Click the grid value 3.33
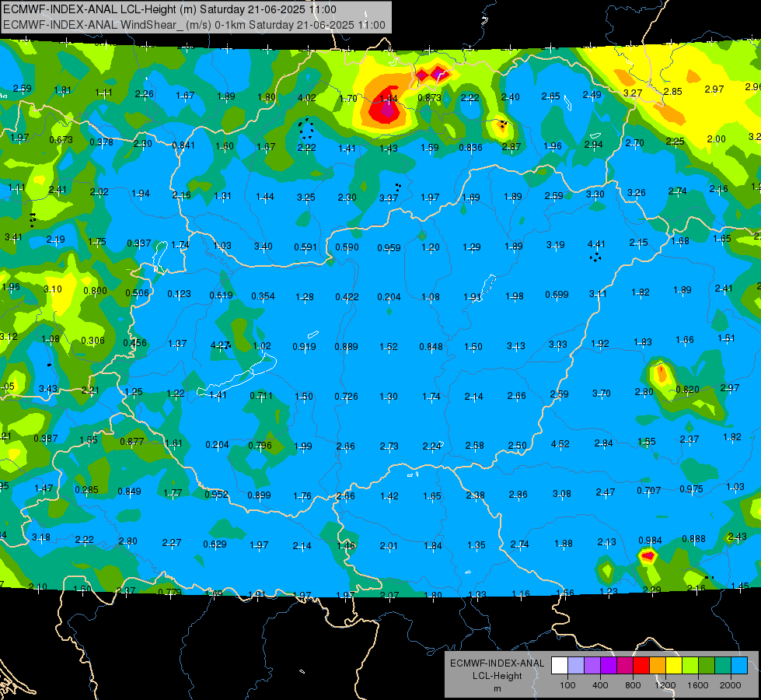 pos(558,345)
